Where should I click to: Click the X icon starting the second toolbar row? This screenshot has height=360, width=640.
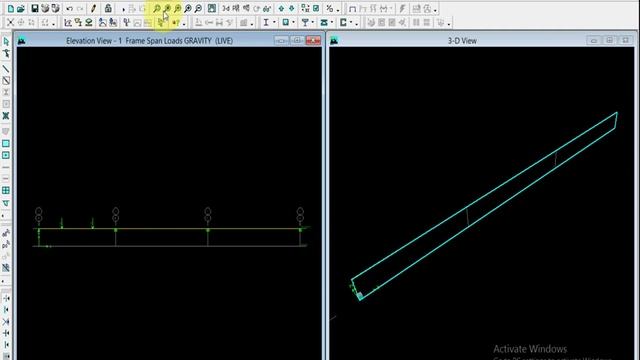coord(11,22)
